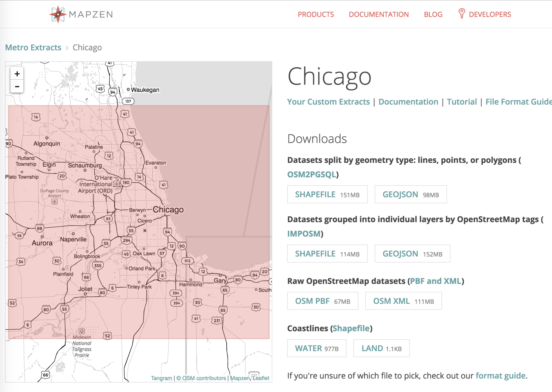The height and width of the screenshot is (392, 552).
Task: Open the Tangram attribution link
Action: (161, 378)
